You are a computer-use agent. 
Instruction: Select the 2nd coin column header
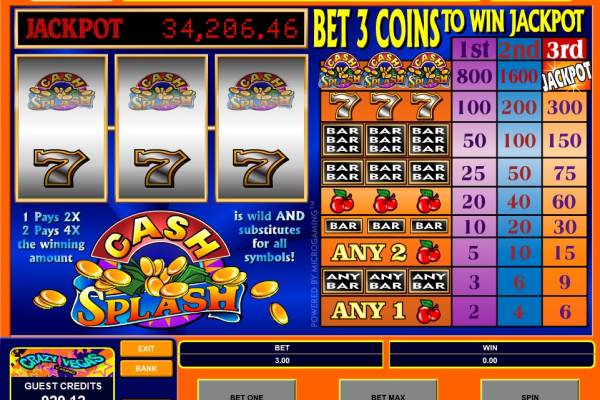pos(519,49)
